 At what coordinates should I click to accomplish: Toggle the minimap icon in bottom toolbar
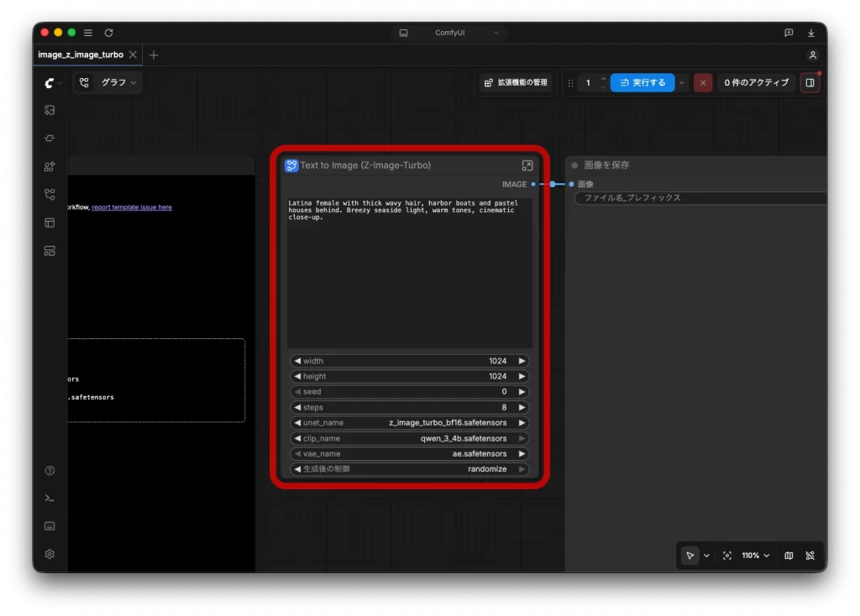[789, 556]
